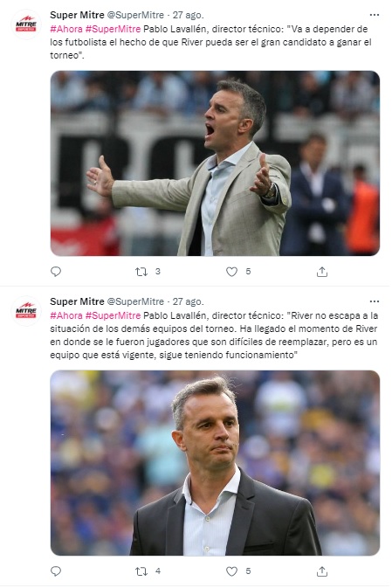Open #SuperMitre hashtag in first tweet
392x588 pixels.
[113, 29]
